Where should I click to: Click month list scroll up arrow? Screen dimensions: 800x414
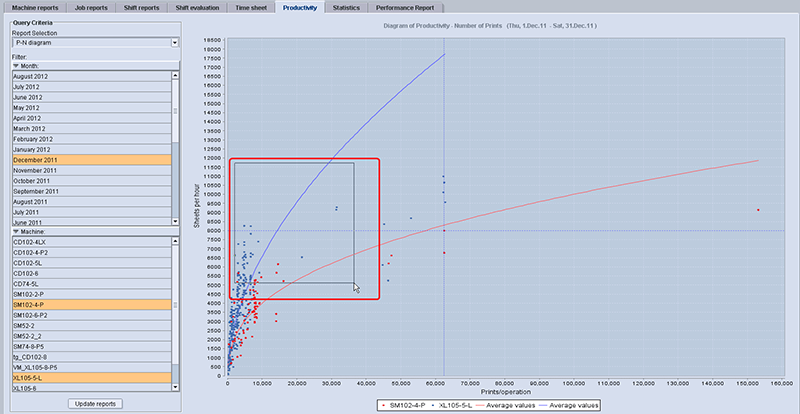click(176, 75)
